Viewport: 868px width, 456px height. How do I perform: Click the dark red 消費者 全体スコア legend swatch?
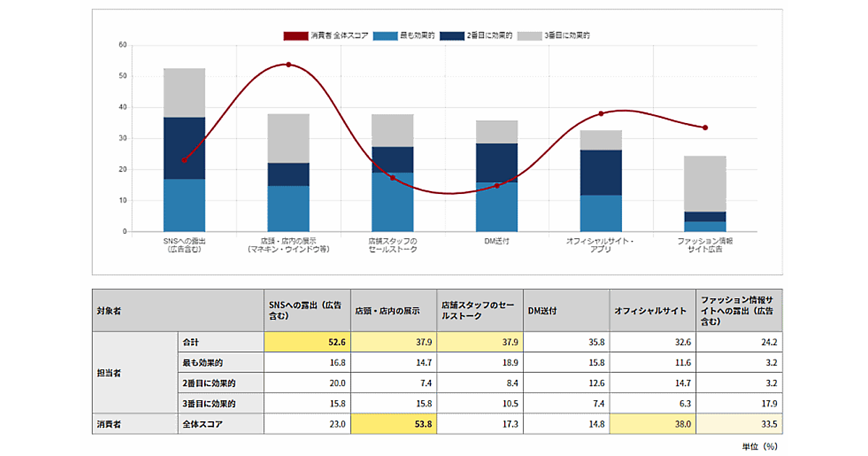point(295,35)
